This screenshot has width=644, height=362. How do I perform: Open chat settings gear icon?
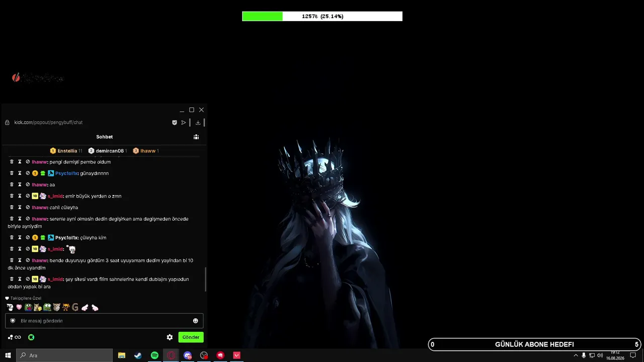click(170, 337)
